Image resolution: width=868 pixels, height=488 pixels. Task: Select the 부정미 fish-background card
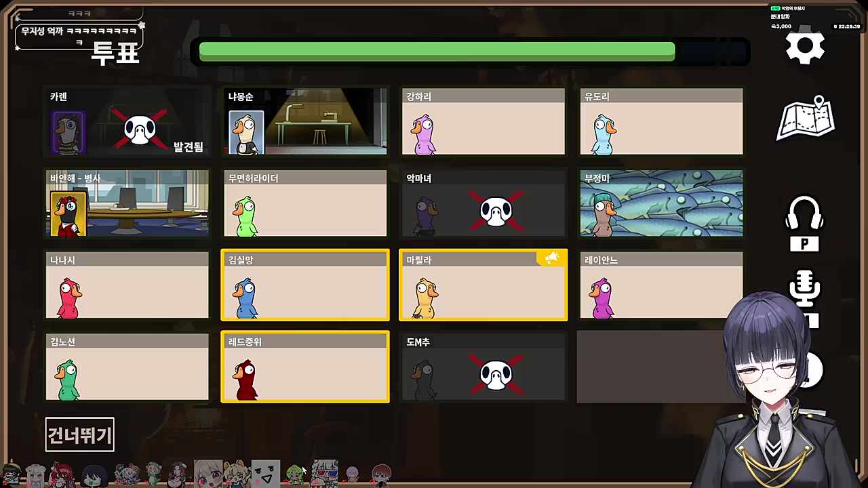661,203
